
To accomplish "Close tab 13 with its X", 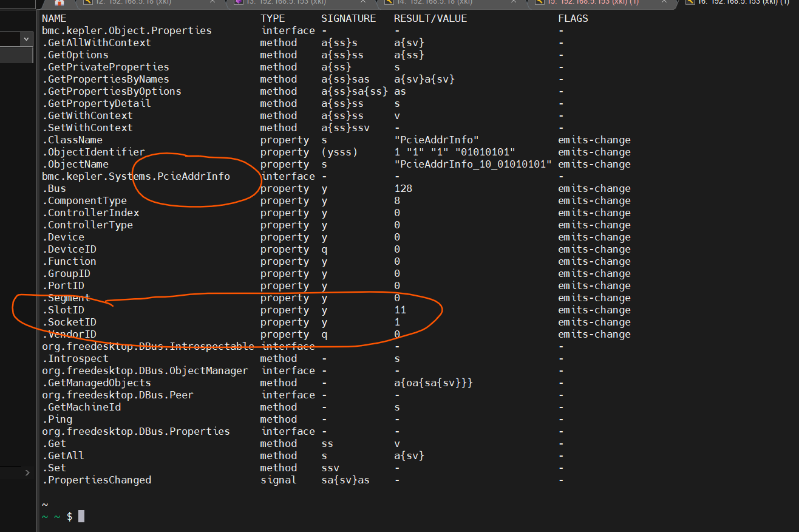I will (363, 2).
